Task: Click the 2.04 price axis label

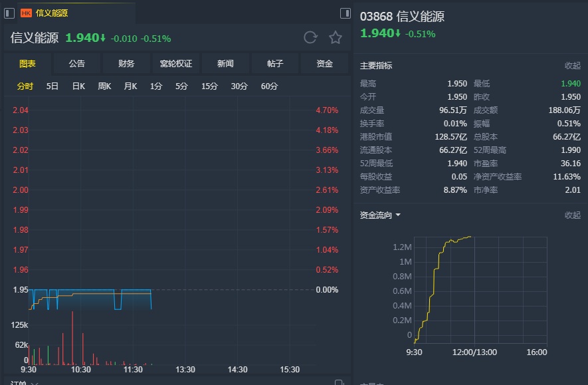Action: (21, 110)
